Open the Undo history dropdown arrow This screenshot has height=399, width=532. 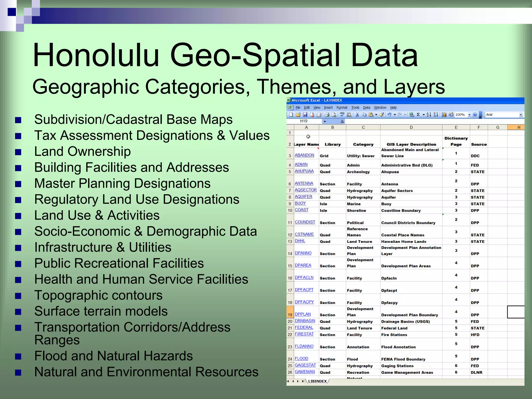pos(395,115)
